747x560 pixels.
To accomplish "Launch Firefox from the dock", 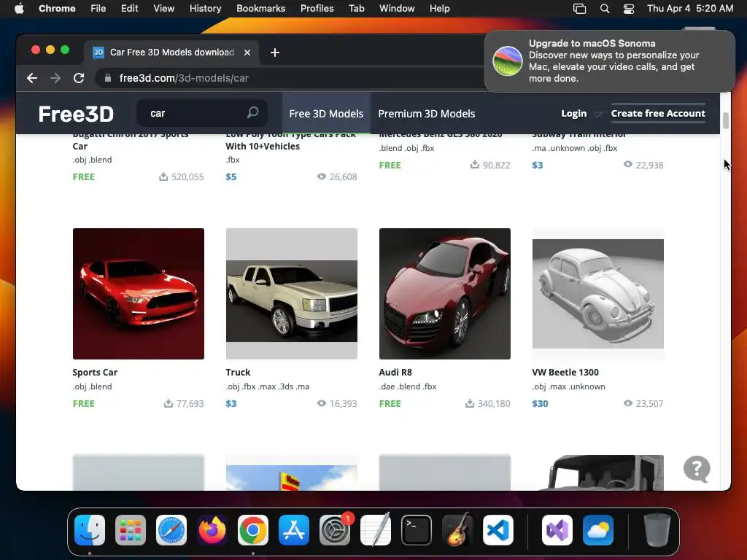I will [212, 530].
